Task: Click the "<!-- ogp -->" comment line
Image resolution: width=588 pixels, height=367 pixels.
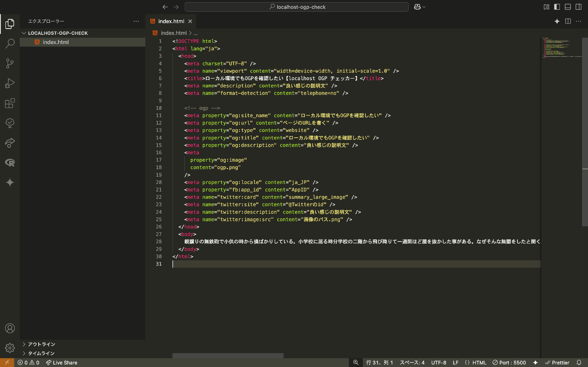Action: click(x=202, y=108)
